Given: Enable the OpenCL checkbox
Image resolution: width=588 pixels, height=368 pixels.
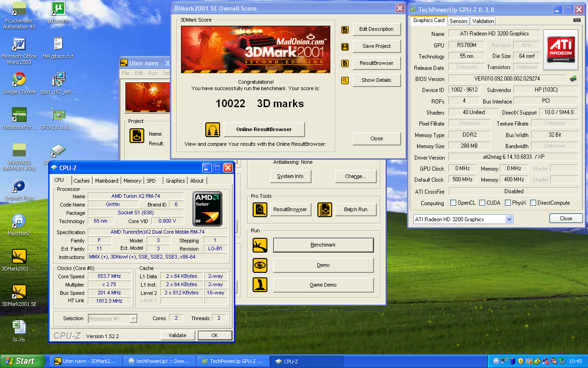Looking at the screenshot, I should [x=453, y=203].
